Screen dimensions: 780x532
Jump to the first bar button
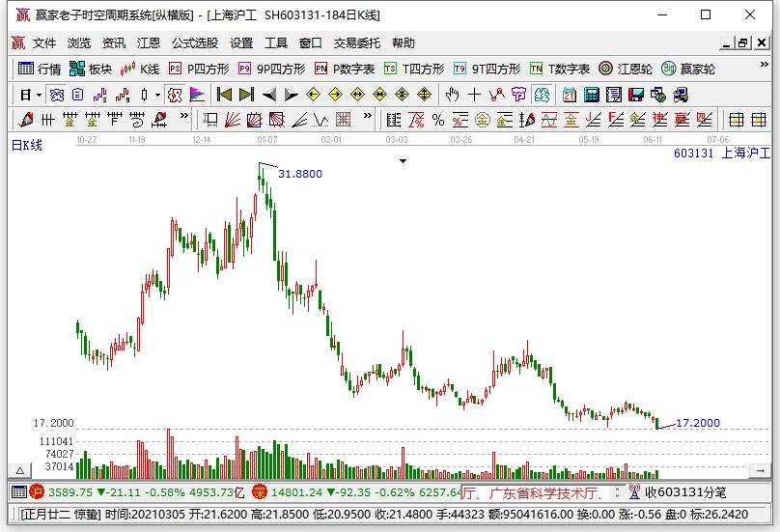[224, 95]
